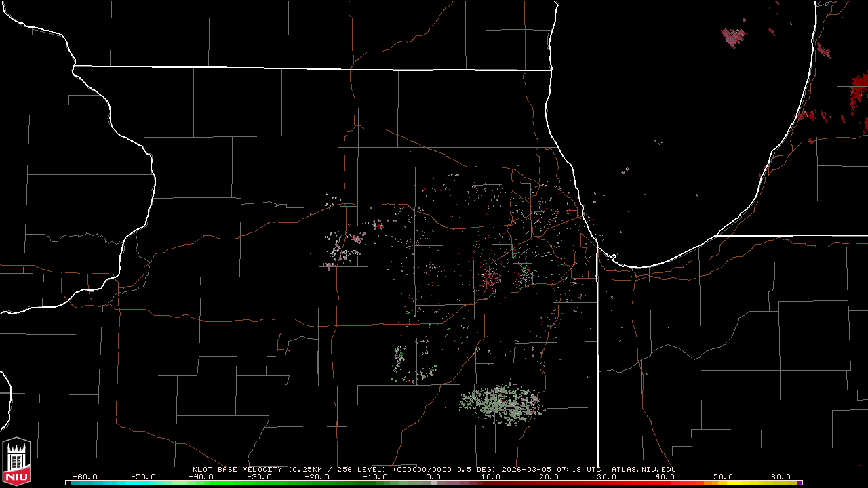Click the 0.0 label on color scale
The width and height of the screenshot is (868, 488).
click(433, 476)
